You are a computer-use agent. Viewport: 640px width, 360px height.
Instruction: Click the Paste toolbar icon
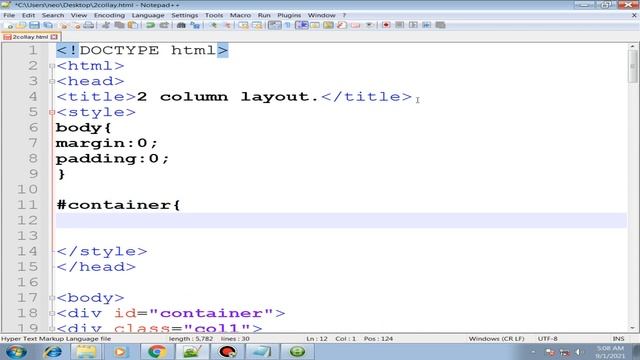(x=133, y=25)
